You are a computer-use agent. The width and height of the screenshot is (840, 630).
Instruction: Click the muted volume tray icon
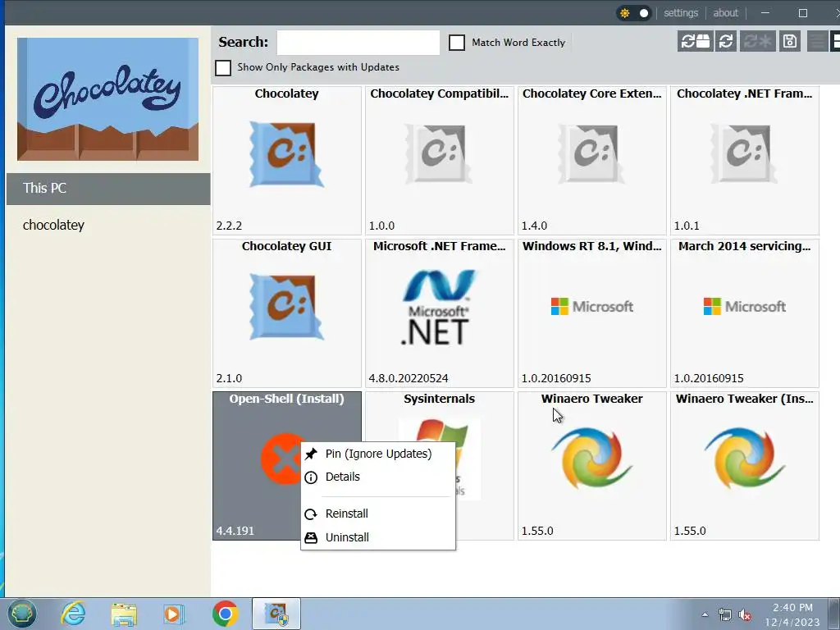click(x=745, y=615)
